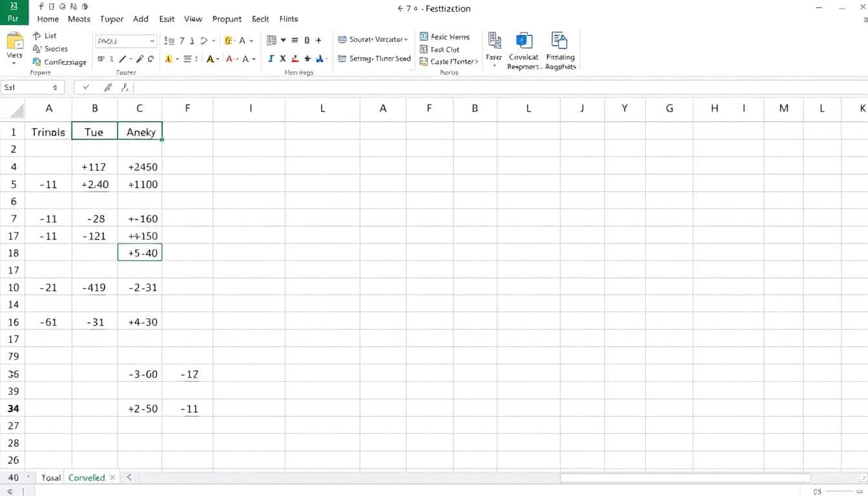Click the Pimaling Aagphats icon
This screenshot has width=868, height=496.
pyautogui.click(x=560, y=50)
